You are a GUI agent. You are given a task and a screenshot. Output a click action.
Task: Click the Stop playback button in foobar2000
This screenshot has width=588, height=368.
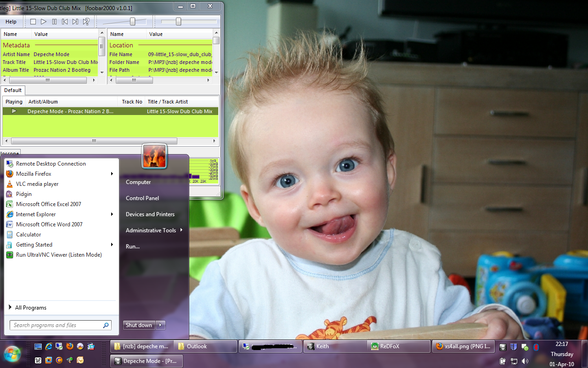click(x=33, y=22)
